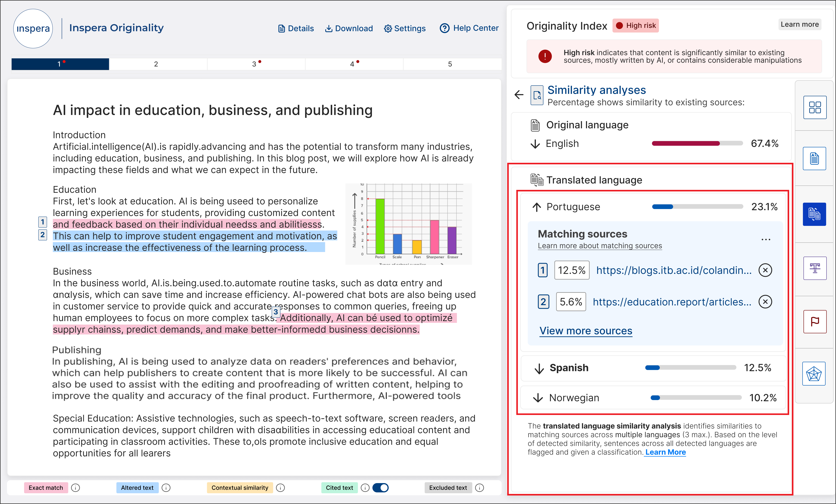Click View more sources
This screenshot has height=504, width=836.
(x=586, y=331)
